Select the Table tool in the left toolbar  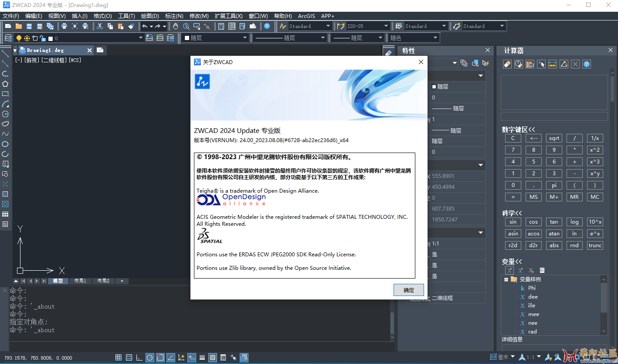point(5,214)
